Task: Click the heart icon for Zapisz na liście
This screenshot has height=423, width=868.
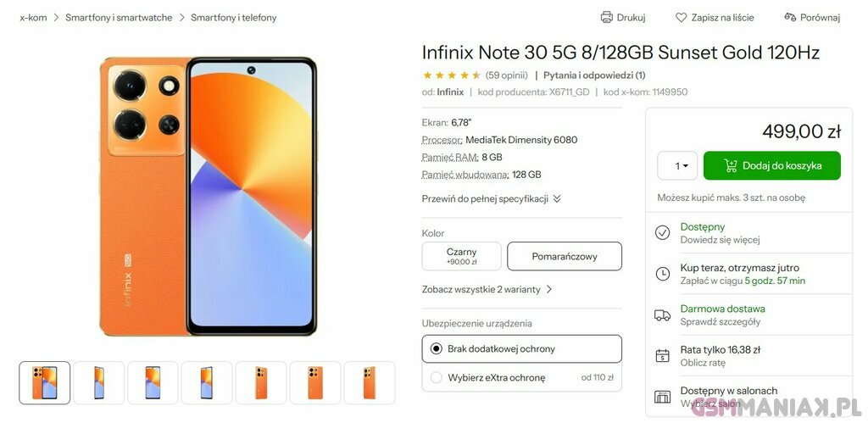Action: click(681, 17)
